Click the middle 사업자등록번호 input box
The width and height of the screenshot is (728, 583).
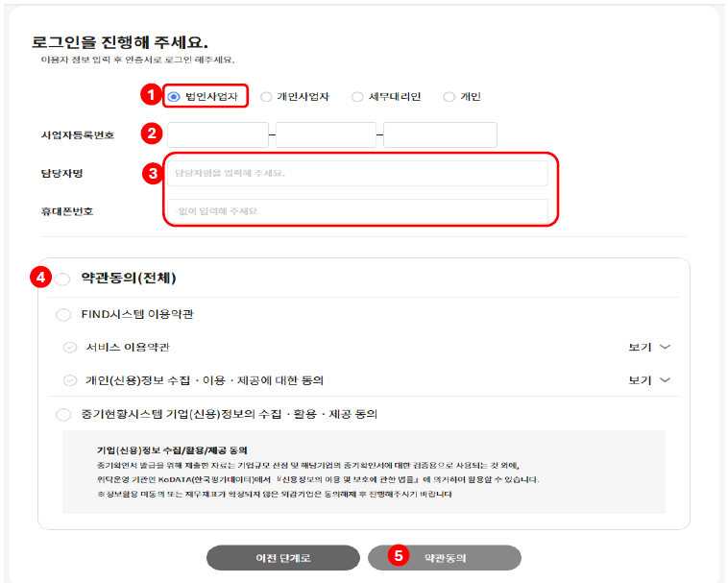326,135
